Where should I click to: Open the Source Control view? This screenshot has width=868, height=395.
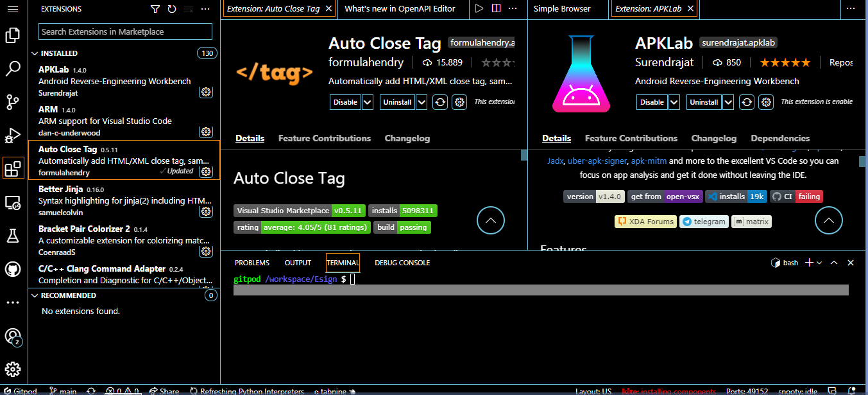13,102
